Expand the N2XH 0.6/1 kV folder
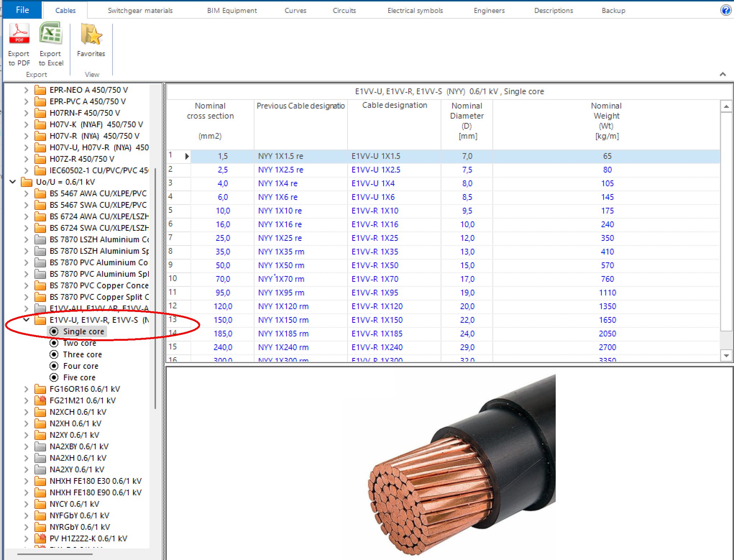The image size is (734, 560). [26, 423]
